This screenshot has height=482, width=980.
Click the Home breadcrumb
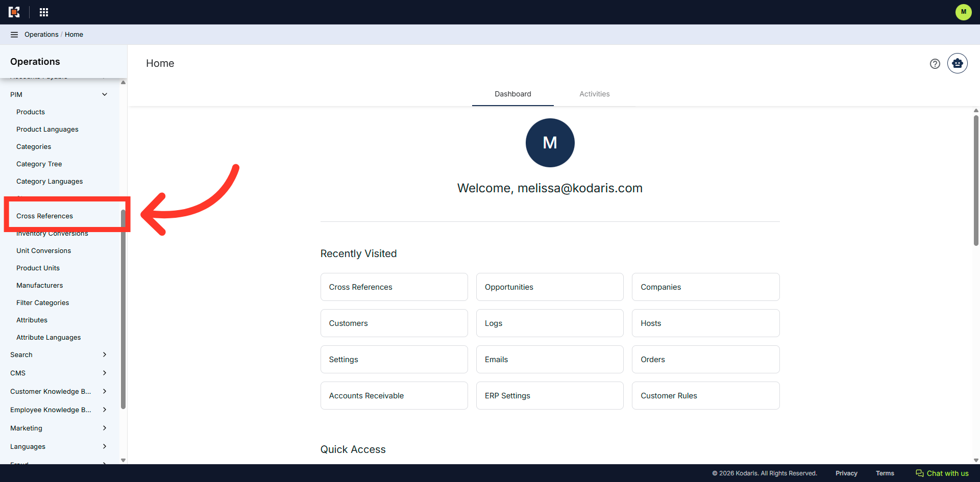point(74,35)
